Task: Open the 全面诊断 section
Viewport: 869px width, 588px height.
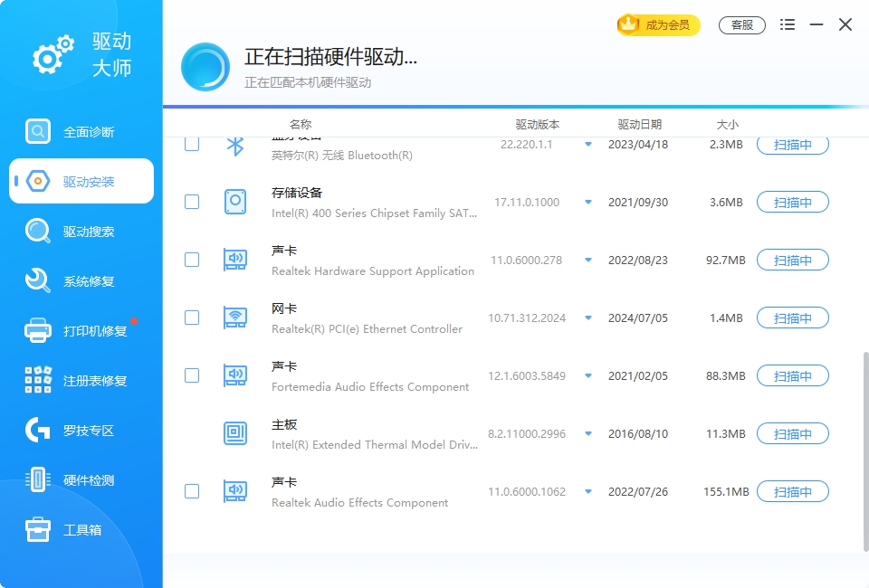Action: [81, 132]
